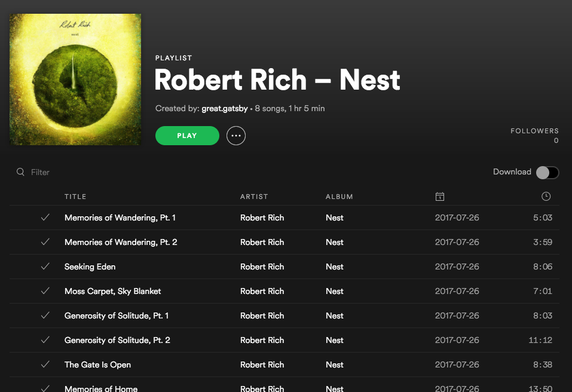The height and width of the screenshot is (392, 572).
Task: Select track Memories of Wandering, Pt. 1
Action: click(x=120, y=218)
